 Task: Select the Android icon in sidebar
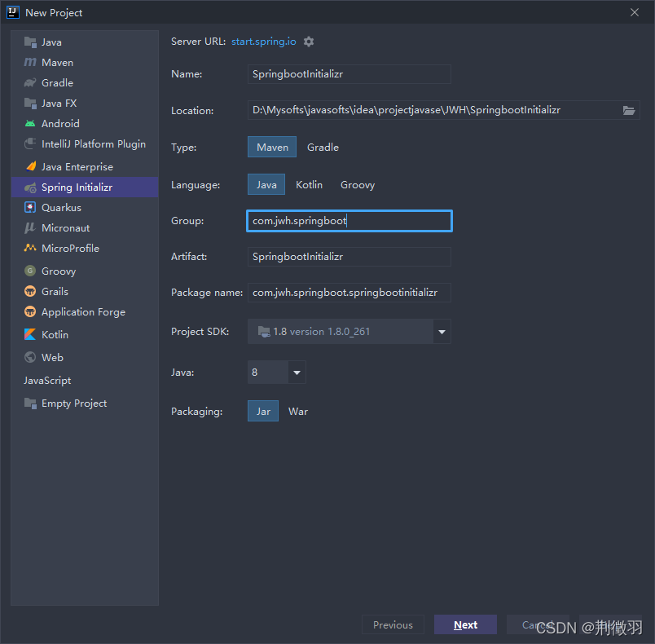[x=30, y=124]
